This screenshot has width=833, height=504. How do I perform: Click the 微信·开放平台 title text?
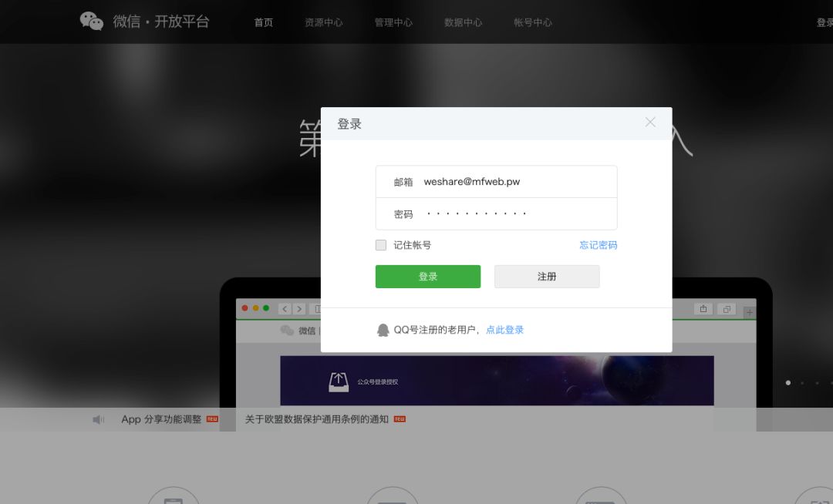tap(161, 22)
